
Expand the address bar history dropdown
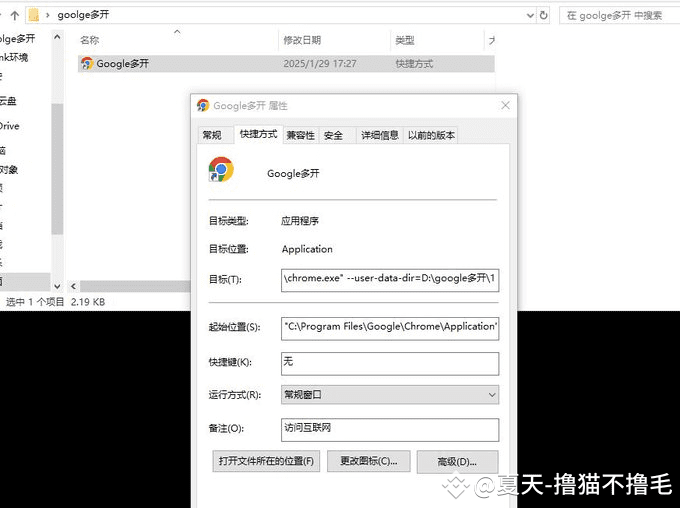click(530, 16)
